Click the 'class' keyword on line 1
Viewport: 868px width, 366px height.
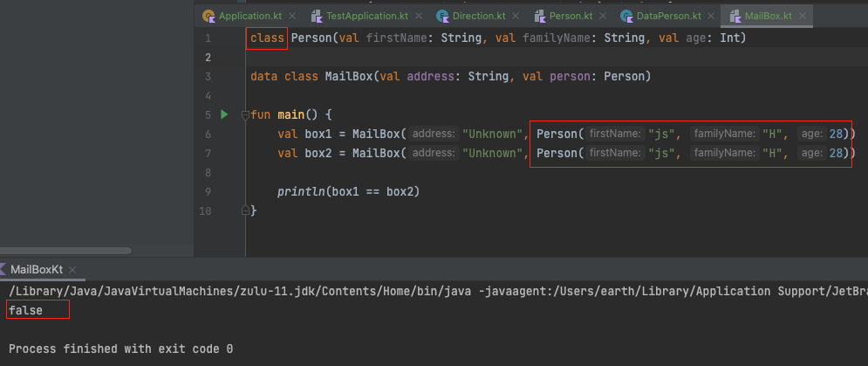(267, 38)
